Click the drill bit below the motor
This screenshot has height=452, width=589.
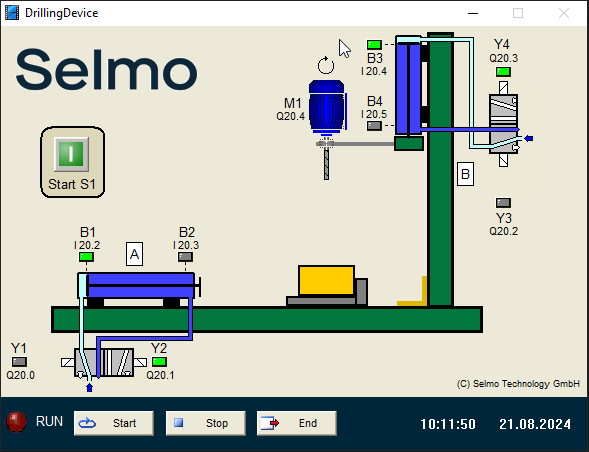[x=326, y=164]
